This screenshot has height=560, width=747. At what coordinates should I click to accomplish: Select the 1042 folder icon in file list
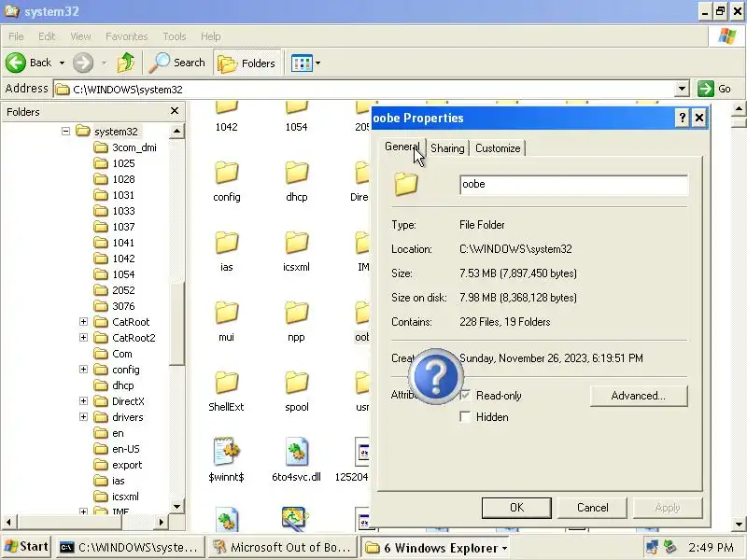pos(226,108)
